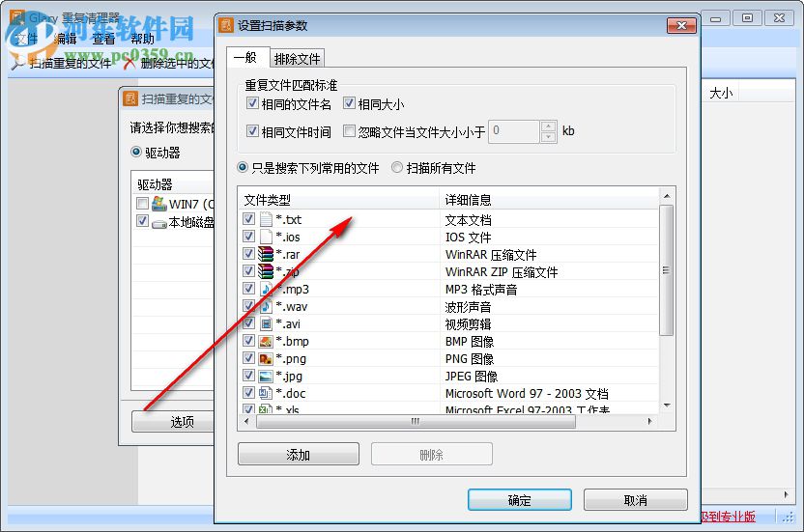
Task: Click the red X delete selected files icon
Action: point(129,63)
